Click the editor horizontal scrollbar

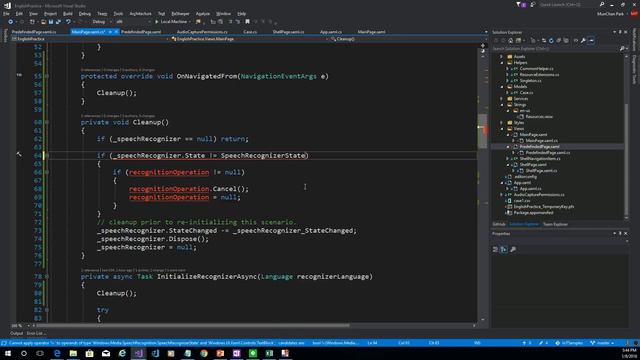point(193,326)
